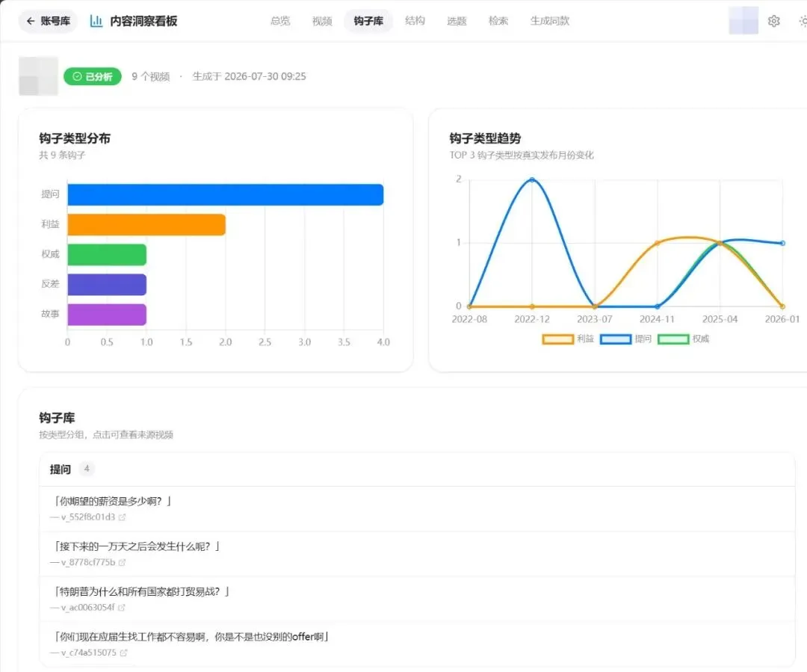Click the 2022-12 peak data point

point(532,179)
